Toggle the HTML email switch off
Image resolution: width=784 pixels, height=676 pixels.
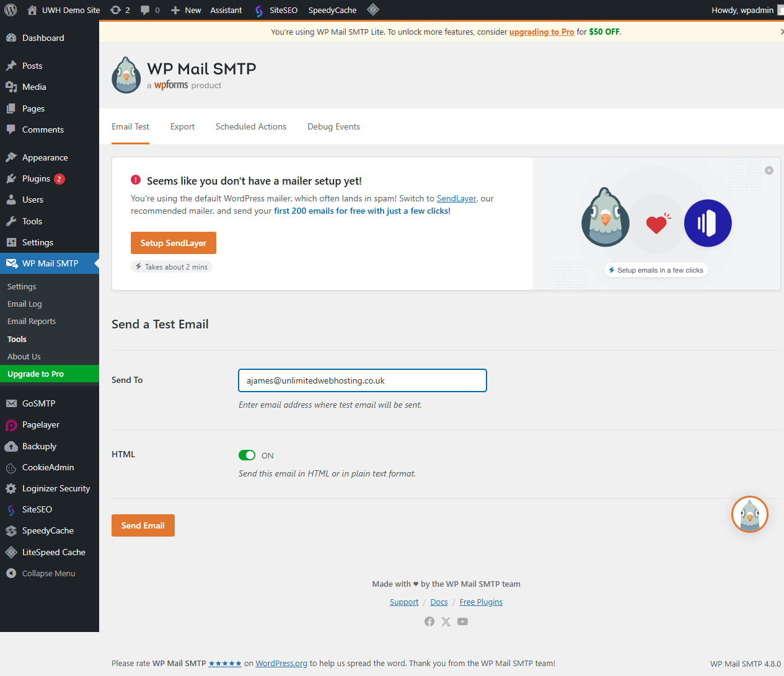click(x=247, y=455)
